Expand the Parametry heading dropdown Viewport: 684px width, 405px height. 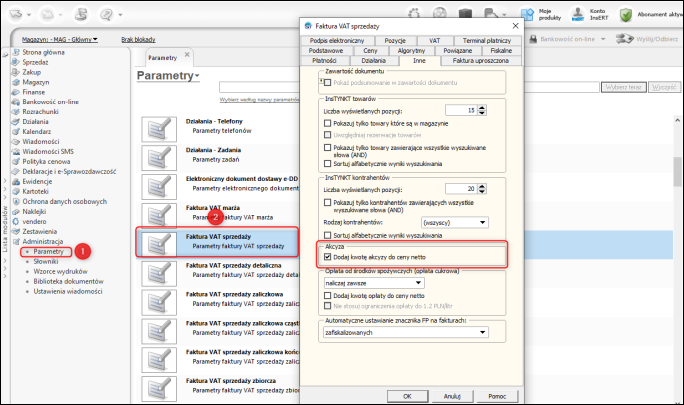(197, 76)
